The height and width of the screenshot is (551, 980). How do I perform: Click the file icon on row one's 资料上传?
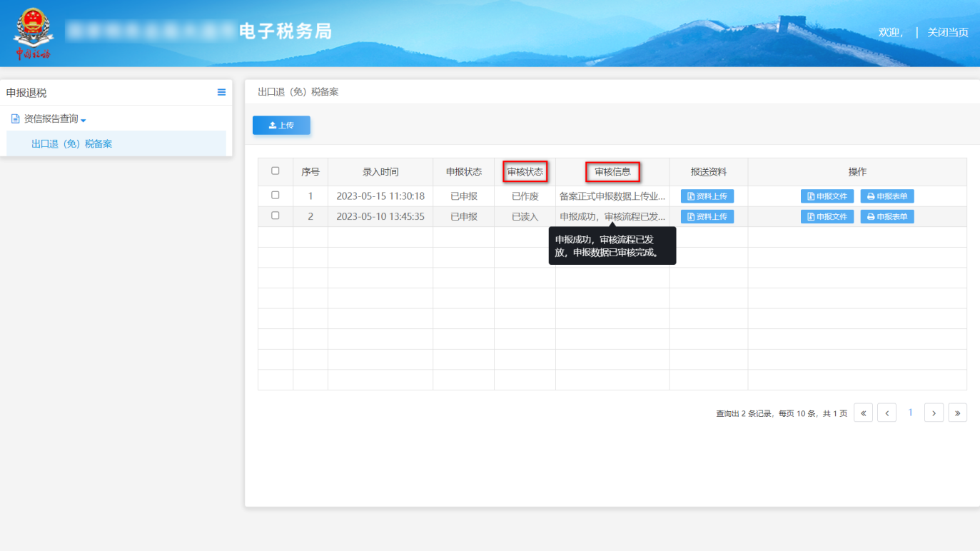pyautogui.click(x=691, y=196)
